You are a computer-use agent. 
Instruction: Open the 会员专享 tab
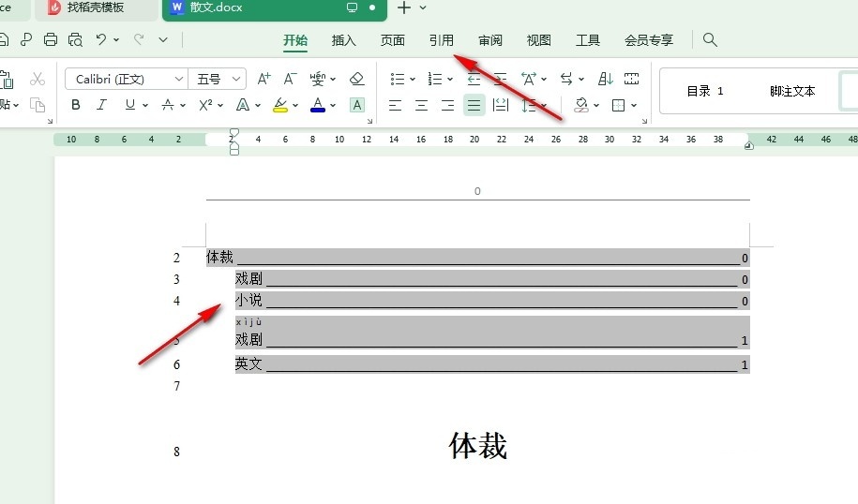pos(649,40)
